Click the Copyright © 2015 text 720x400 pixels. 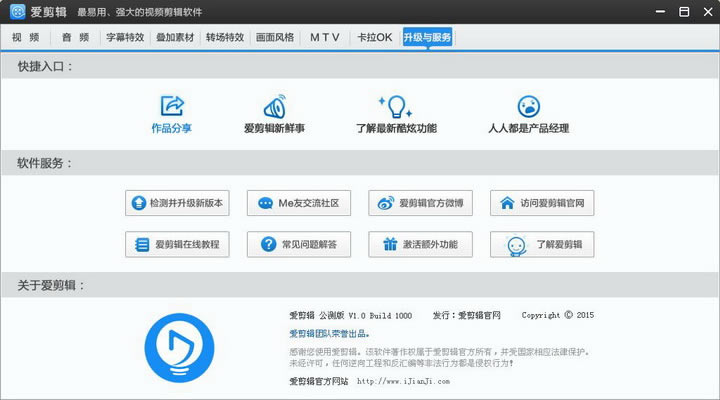point(557,315)
